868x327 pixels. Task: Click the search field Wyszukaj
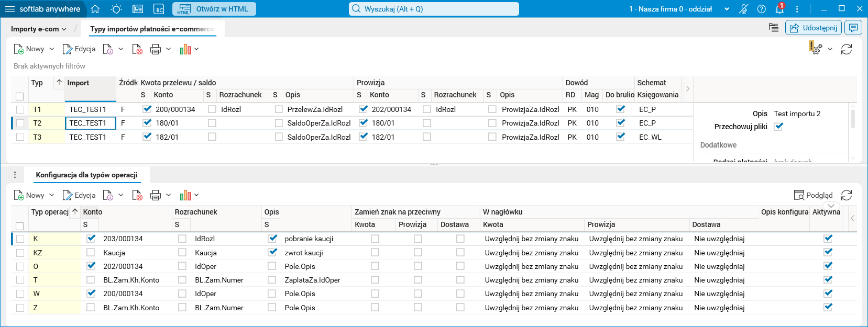tap(434, 9)
